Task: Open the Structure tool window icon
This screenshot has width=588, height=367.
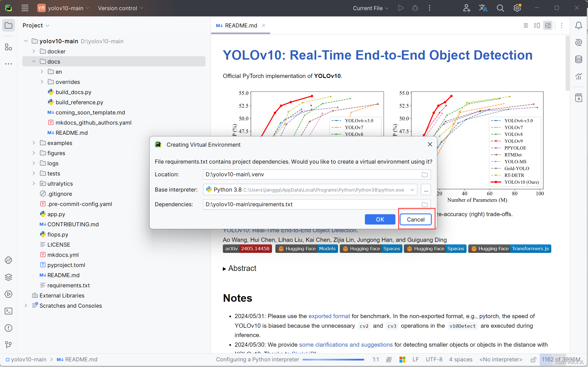Action: (8, 47)
